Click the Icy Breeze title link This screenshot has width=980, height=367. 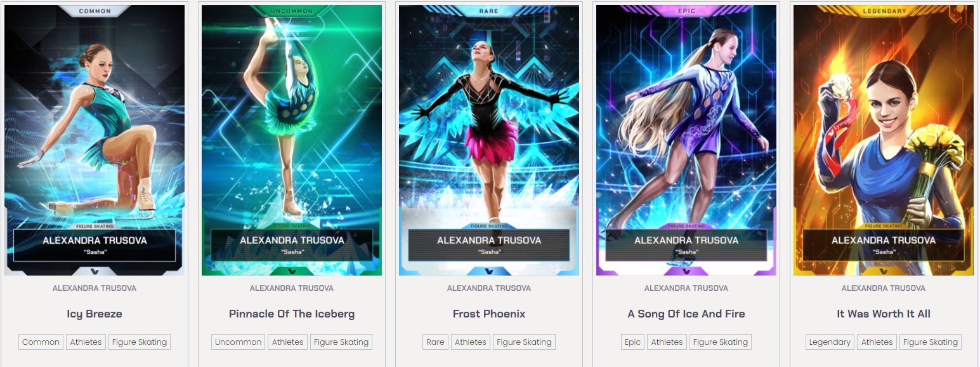95,314
